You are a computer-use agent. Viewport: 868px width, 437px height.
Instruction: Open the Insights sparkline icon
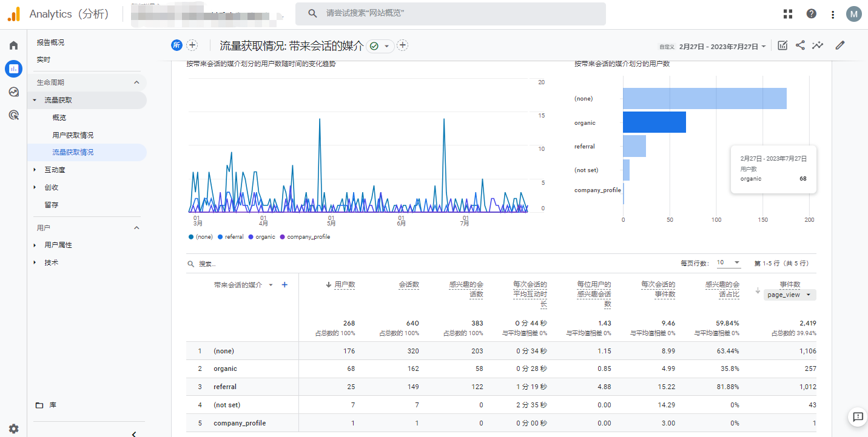[818, 45]
